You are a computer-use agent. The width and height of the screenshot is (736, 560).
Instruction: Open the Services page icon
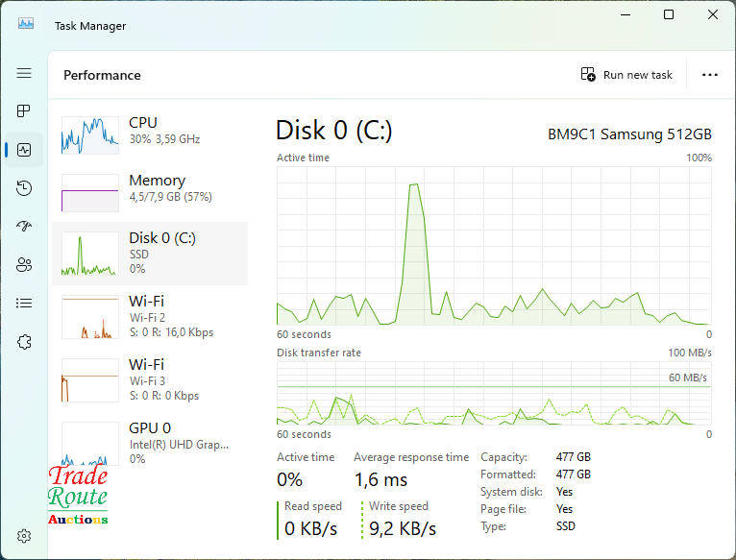(24, 342)
